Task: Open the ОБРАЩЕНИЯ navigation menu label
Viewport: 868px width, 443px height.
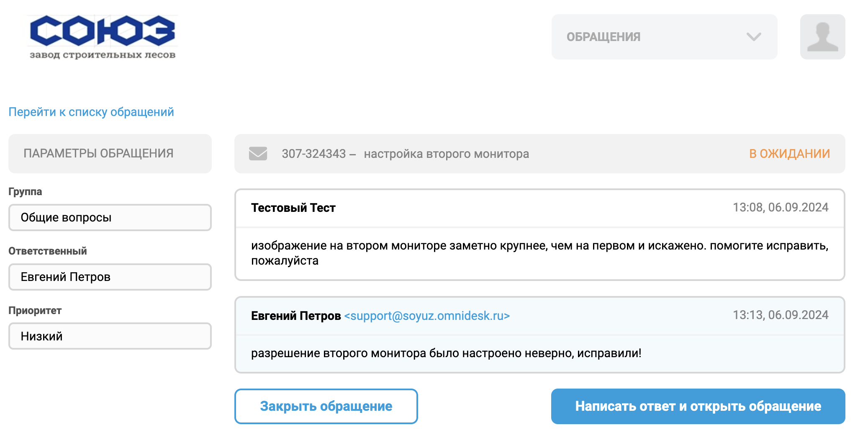Action: click(x=603, y=37)
